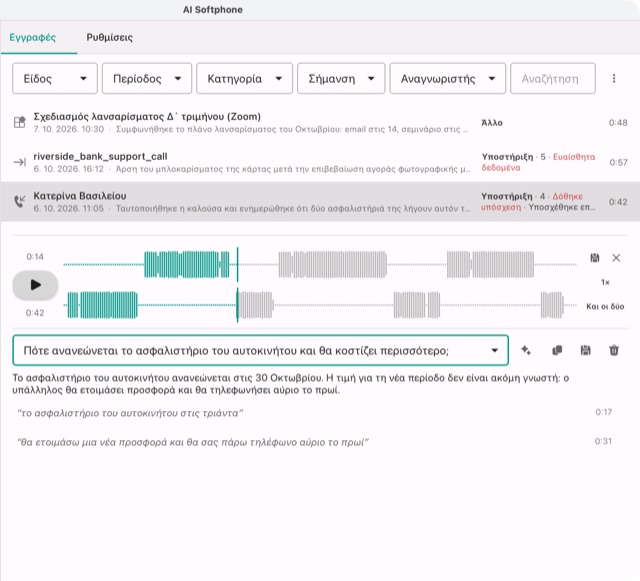Click the playhead marker on the waveform

pos(237,285)
